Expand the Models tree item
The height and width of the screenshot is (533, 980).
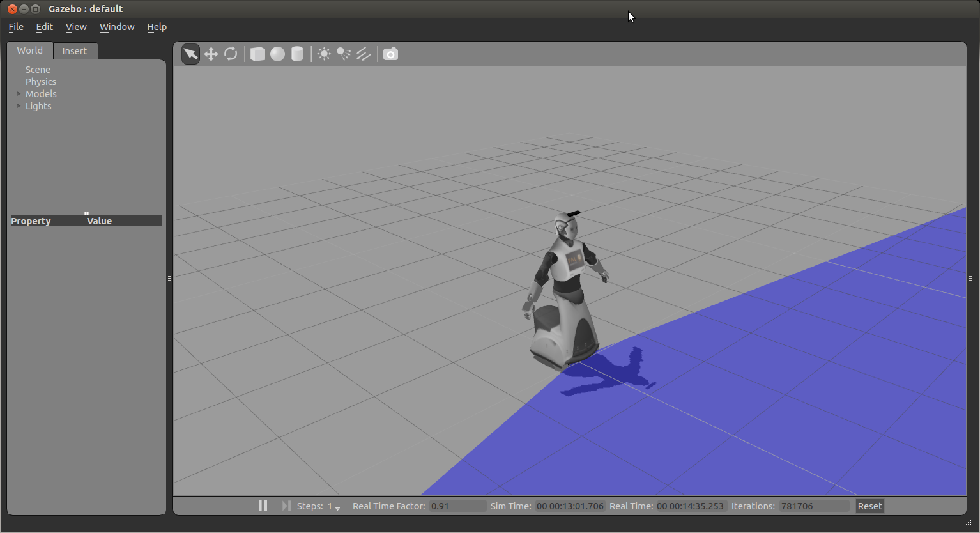(19, 94)
